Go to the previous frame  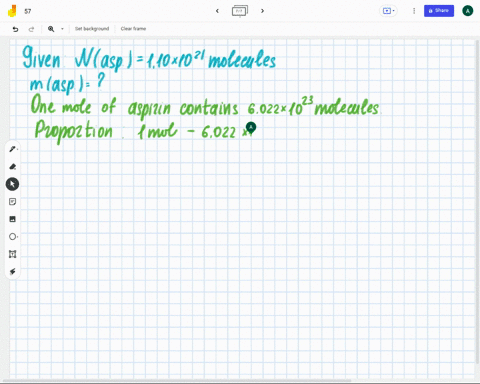click(217, 11)
